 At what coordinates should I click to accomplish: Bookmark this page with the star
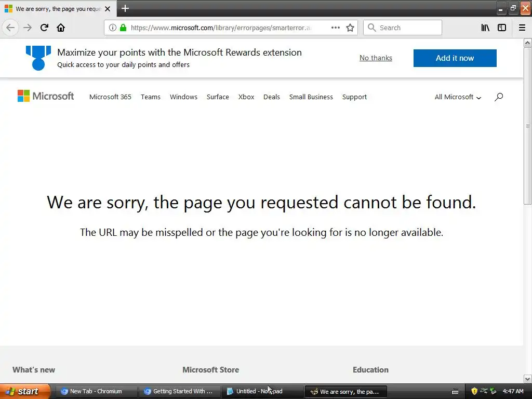pyautogui.click(x=350, y=28)
